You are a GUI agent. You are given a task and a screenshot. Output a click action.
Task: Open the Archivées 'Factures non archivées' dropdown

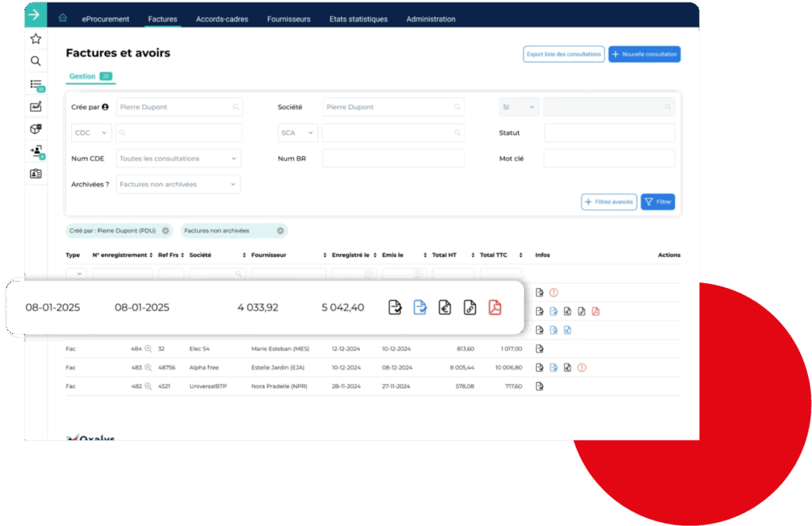coord(178,184)
